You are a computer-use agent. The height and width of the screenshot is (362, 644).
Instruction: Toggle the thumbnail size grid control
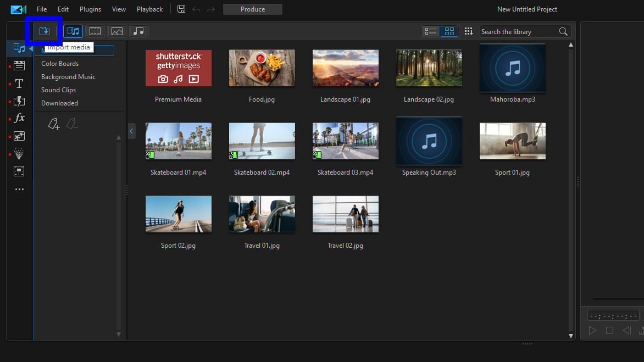click(x=469, y=31)
